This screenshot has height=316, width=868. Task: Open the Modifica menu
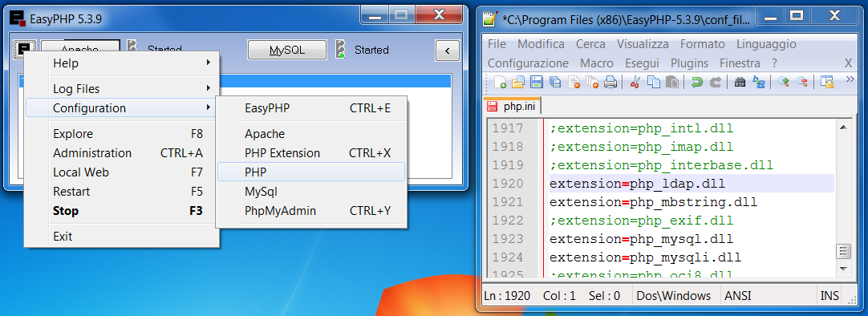coord(541,44)
